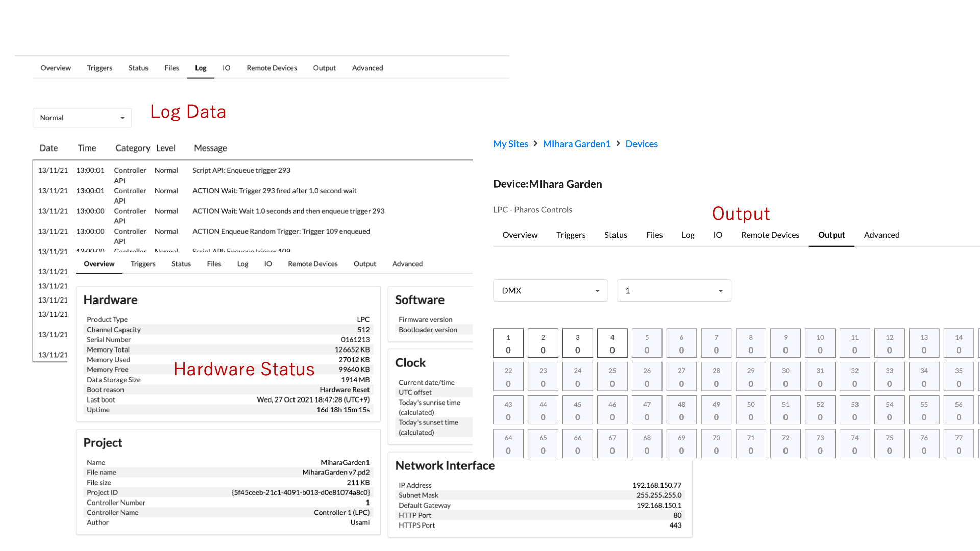Click the Default Gateway value 192.168.150.1
This screenshot has height=551, width=980.
659,505
